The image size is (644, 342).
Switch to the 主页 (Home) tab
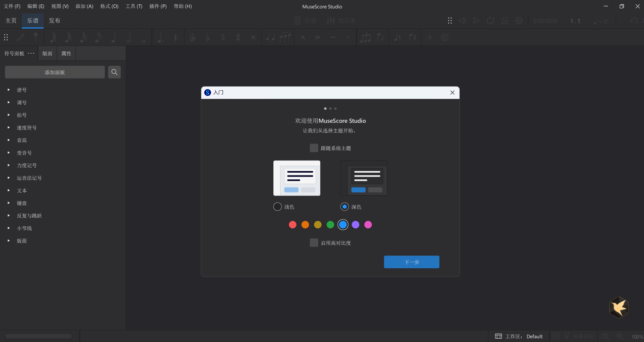coord(11,21)
